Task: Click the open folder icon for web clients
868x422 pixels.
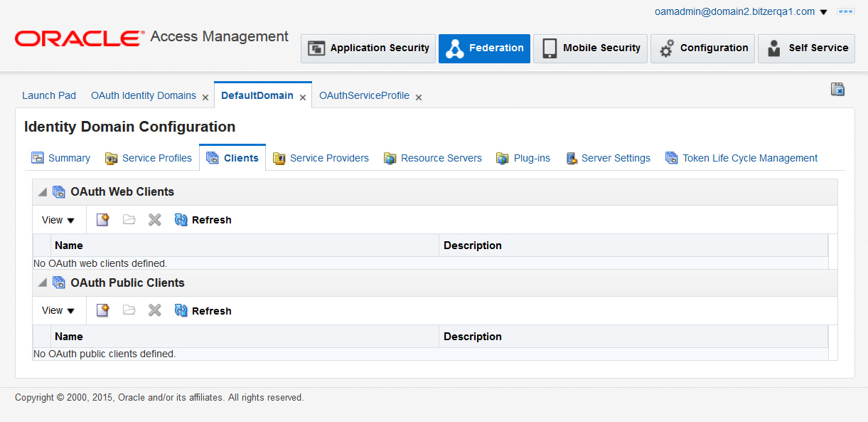Action: (129, 220)
